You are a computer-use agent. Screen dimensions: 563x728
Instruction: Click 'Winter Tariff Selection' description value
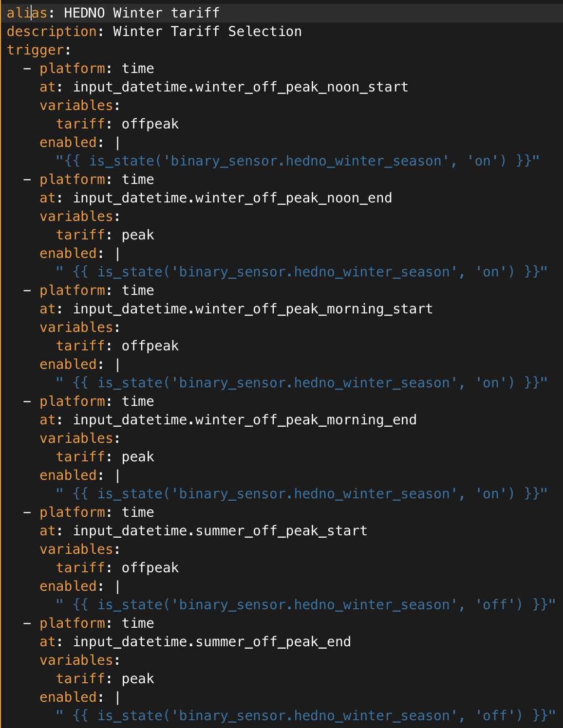[x=207, y=31]
